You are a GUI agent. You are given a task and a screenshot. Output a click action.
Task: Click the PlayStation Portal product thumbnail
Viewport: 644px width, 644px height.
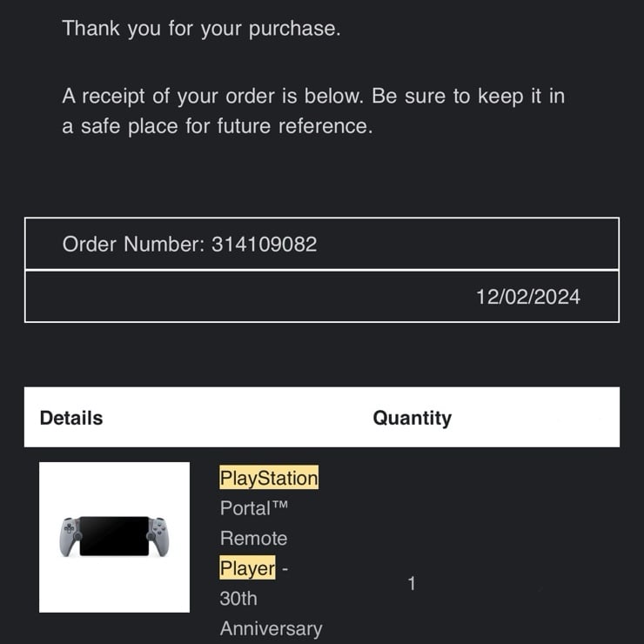[114, 537]
